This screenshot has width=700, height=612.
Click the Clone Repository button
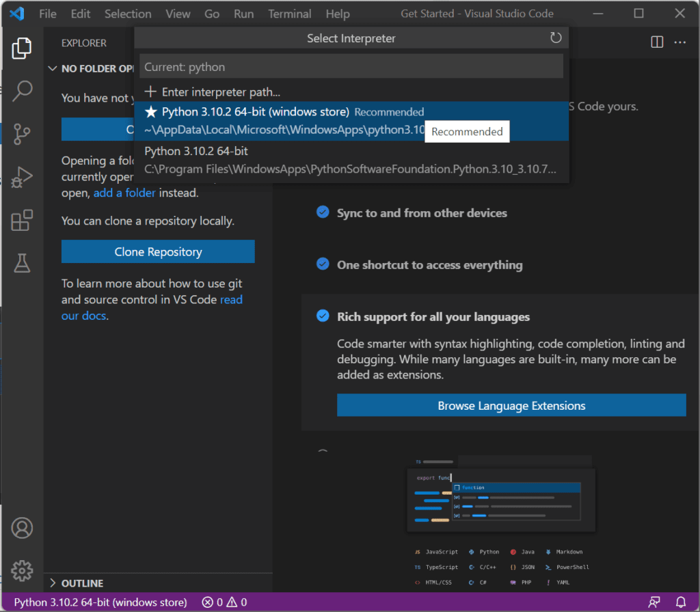coord(158,251)
